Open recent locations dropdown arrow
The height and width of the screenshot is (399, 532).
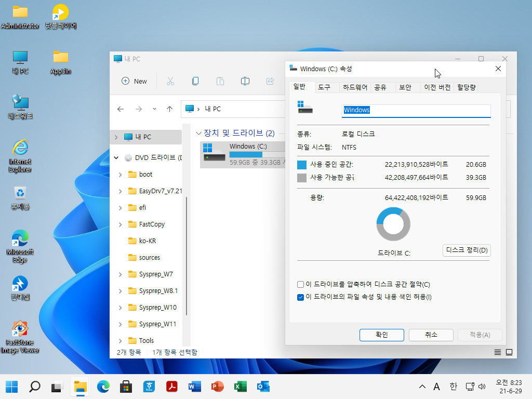[x=154, y=109]
